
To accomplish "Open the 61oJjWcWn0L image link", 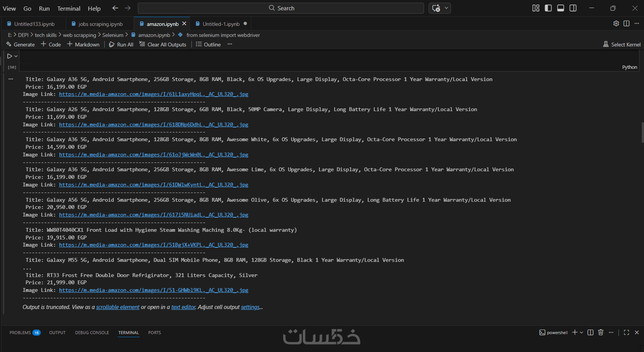I will coord(153,154).
